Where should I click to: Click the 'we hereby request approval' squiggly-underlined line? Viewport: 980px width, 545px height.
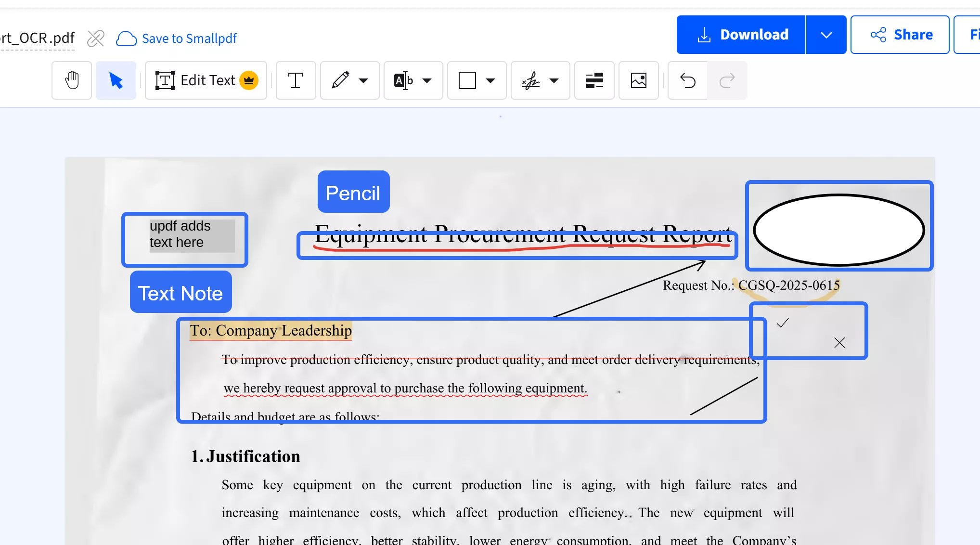(x=405, y=389)
